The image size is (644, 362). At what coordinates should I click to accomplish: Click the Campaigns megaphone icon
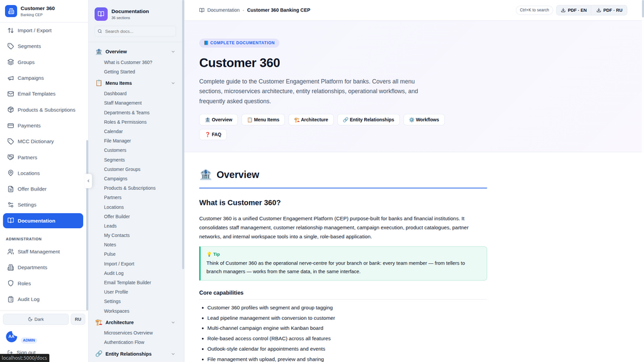click(11, 78)
